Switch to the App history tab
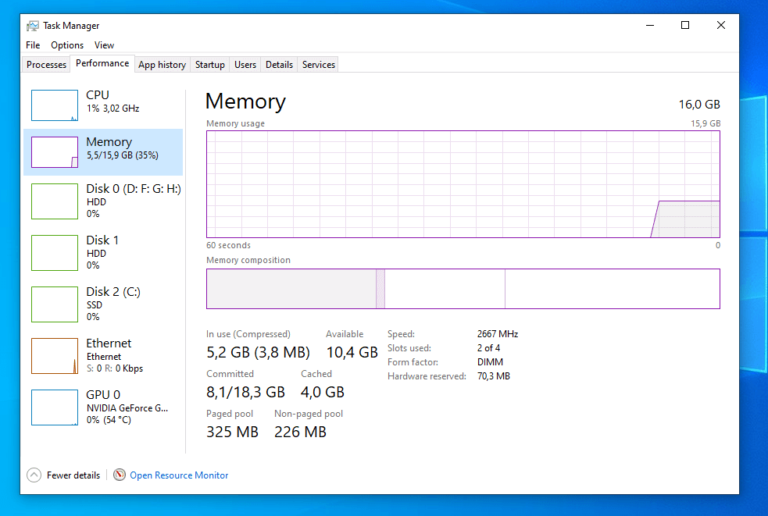Viewport: 768px width, 516px height. tap(162, 65)
